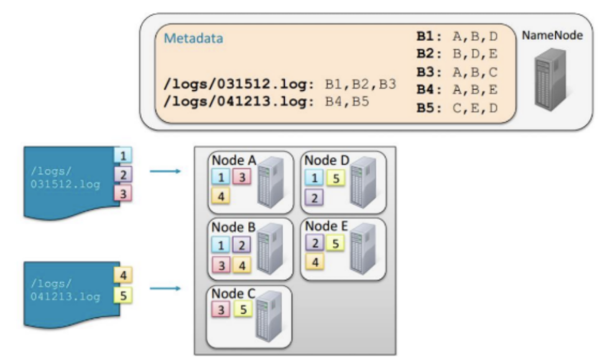Select block 5 in Node D
The image size is (605, 364).
(336, 178)
